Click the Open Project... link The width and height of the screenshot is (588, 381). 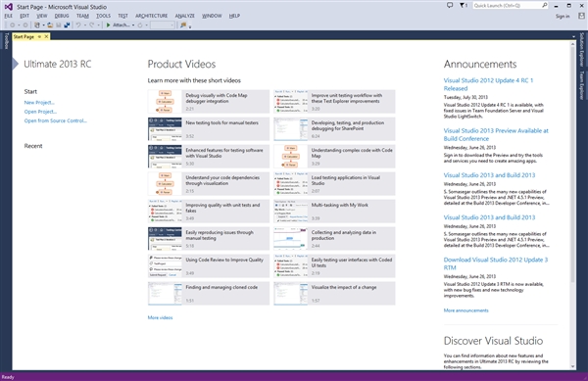[40, 112]
